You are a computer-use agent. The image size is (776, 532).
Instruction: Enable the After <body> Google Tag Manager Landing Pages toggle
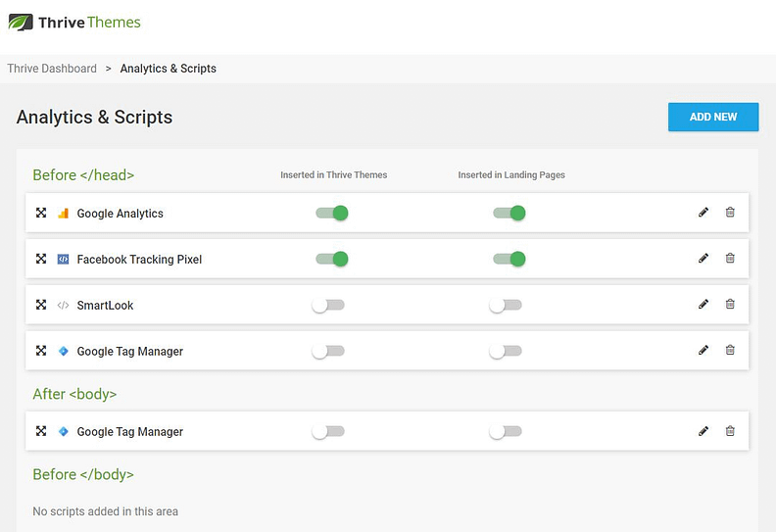pos(506,431)
